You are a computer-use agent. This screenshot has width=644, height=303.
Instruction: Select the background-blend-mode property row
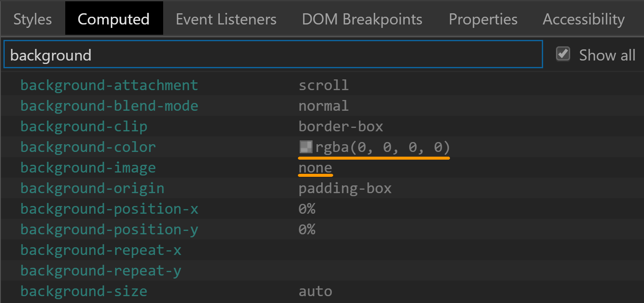point(109,106)
